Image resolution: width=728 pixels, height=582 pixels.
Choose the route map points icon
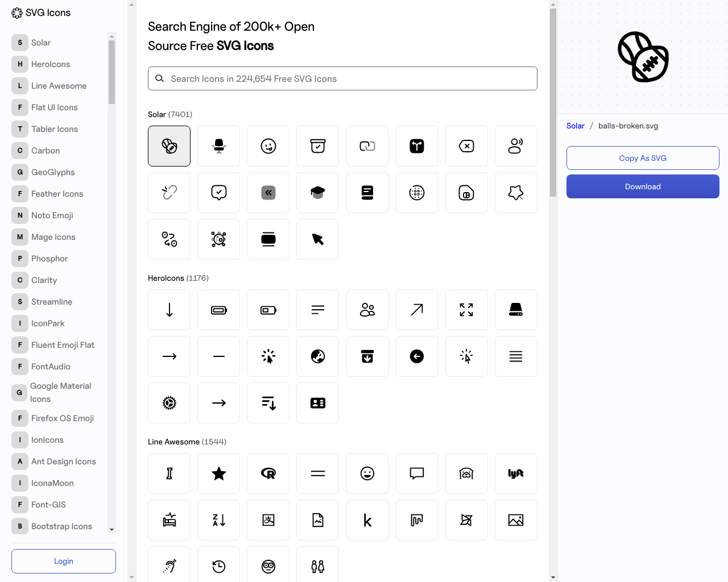[x=169, y=239]
